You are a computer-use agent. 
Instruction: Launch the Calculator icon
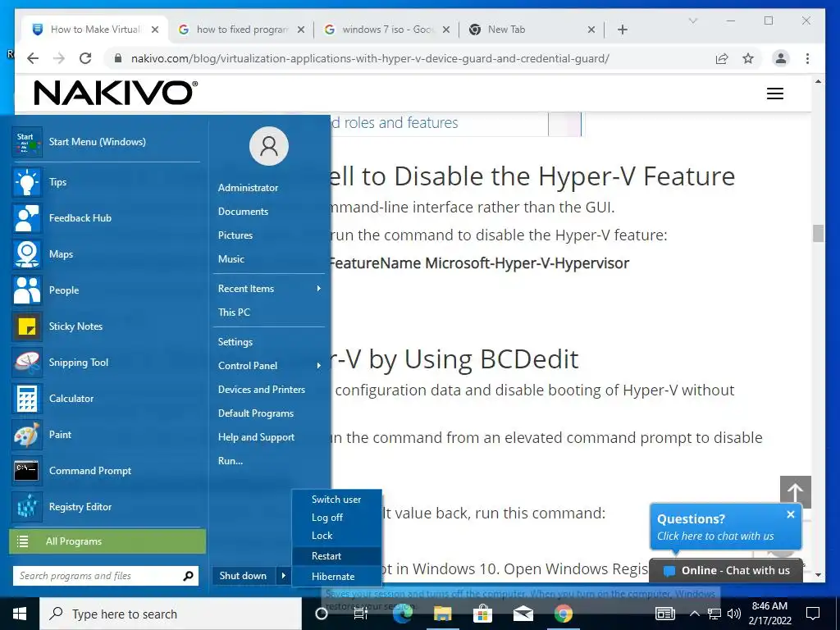point(27,399)
